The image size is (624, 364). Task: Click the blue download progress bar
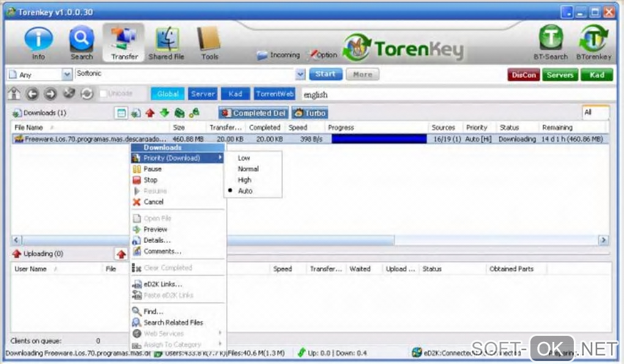click(379, 139)
